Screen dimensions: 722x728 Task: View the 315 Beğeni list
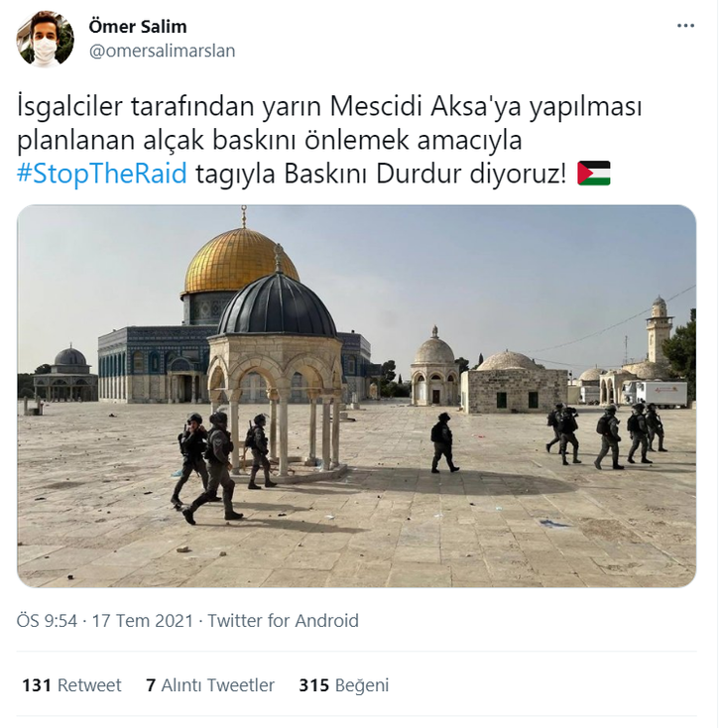(343, 685)
